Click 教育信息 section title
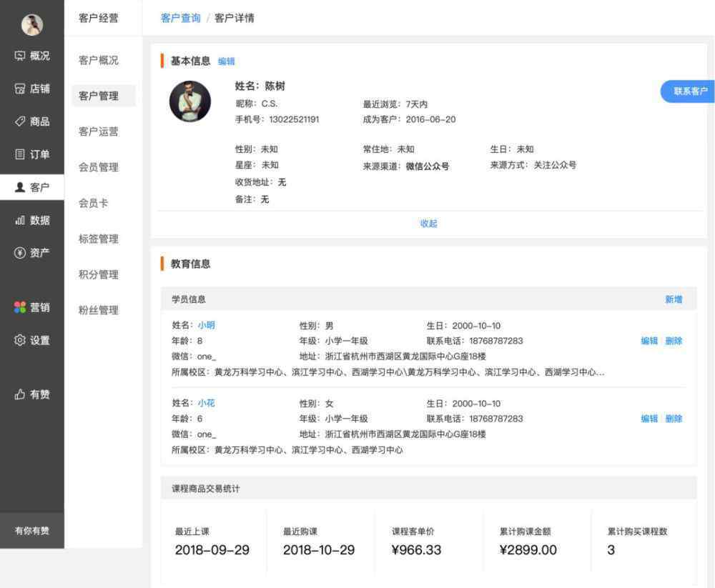Image resolution: width=715 pixels, height=588 pixels. coord(191,264)
